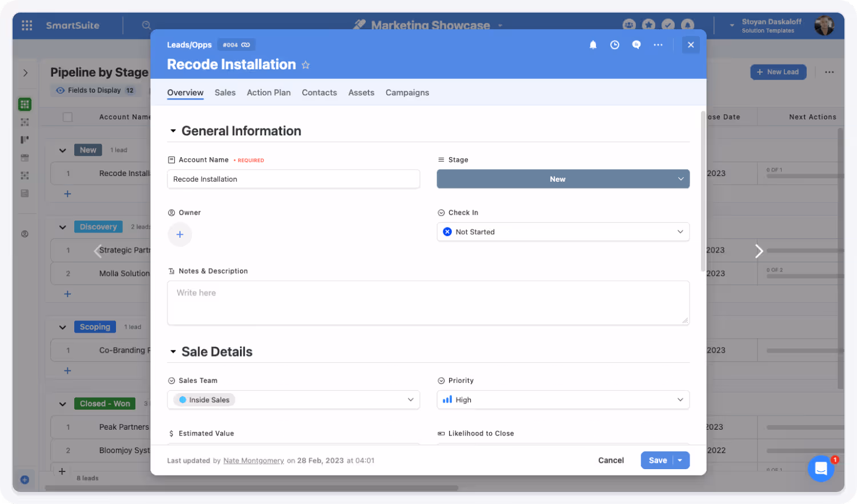
Task: Go to previous record arrow
Action: pos(98,251)
